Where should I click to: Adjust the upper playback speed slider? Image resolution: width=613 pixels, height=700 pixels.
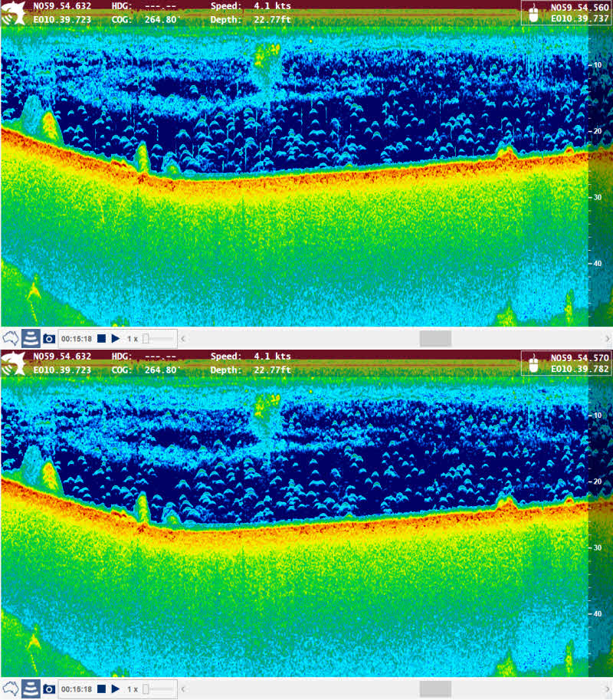[x=146, y=338]
